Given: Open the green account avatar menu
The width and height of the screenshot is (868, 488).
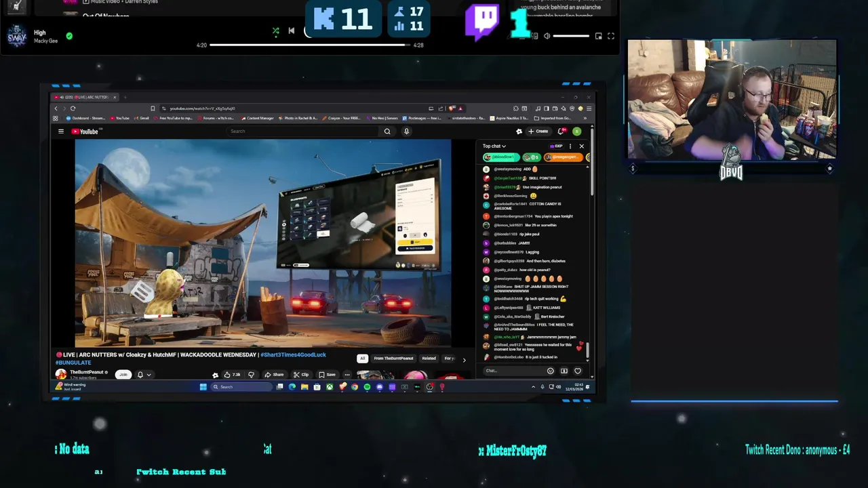Looking at the screenshot, I should click(x=576, y=131).
